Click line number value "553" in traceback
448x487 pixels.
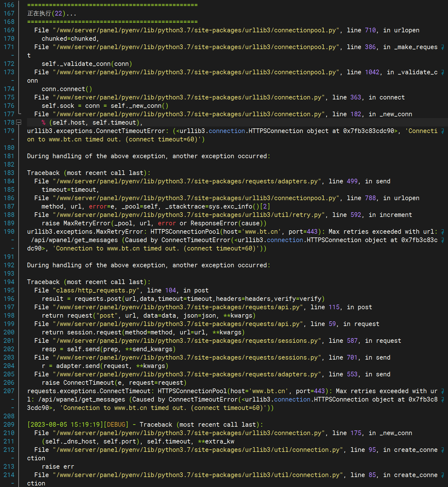coord(352,374)
